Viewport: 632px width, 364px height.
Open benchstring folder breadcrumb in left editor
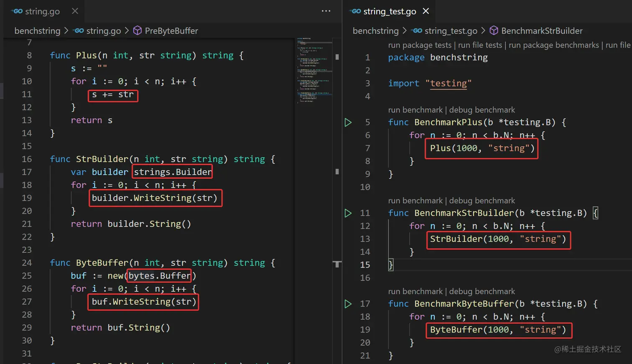37,31
